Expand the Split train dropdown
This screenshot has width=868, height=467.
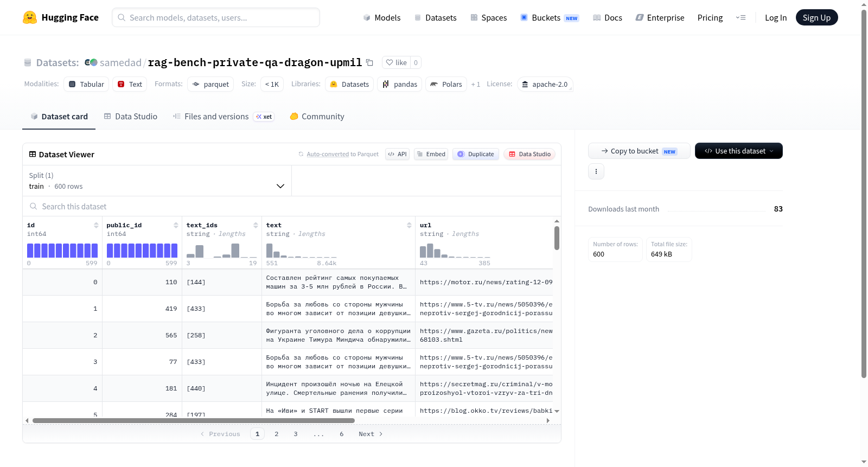point(157,181)
